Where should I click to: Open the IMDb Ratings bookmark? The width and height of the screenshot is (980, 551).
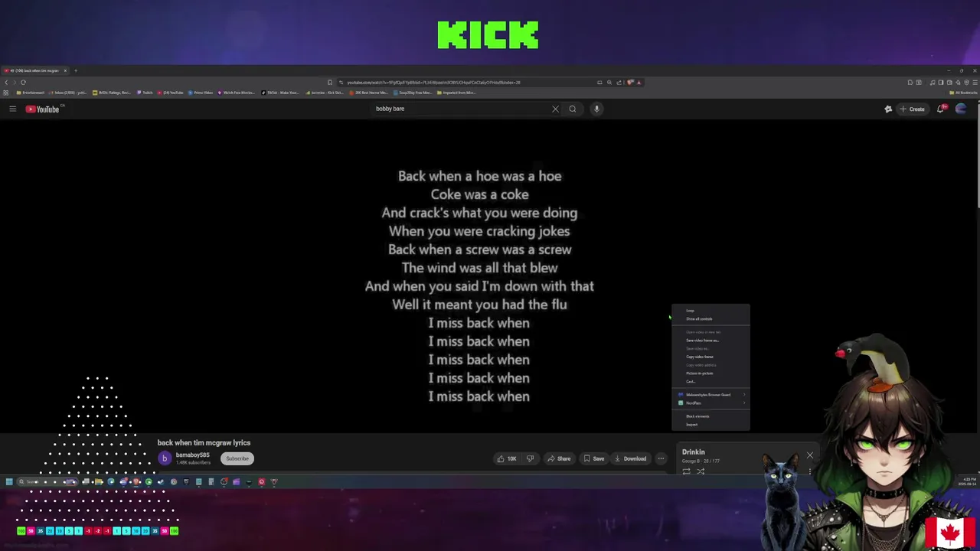(x=112, y=93)
